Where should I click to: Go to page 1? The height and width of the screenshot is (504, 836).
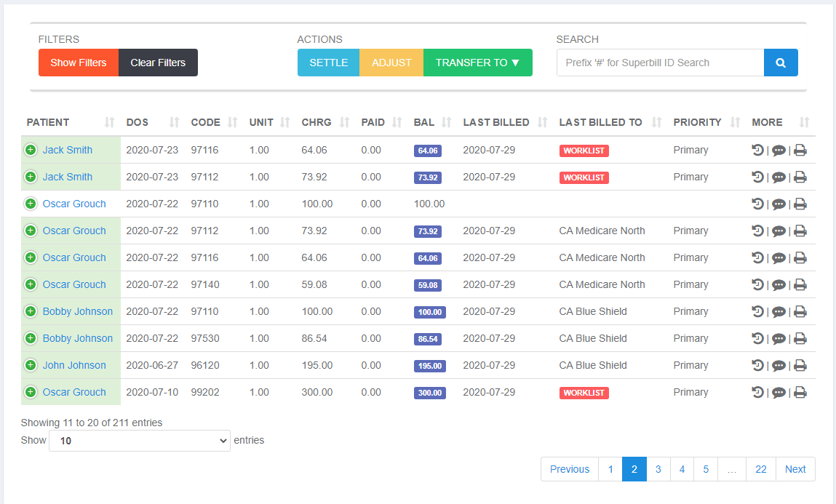(x=610, y=469)
